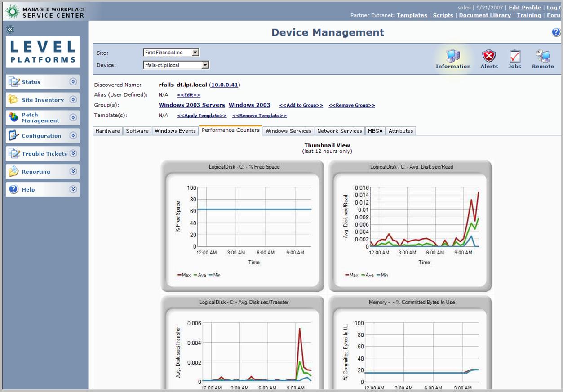Click the 10.0.0.41 IP address link
Screen dimensions: 563x392
point(225,85)
